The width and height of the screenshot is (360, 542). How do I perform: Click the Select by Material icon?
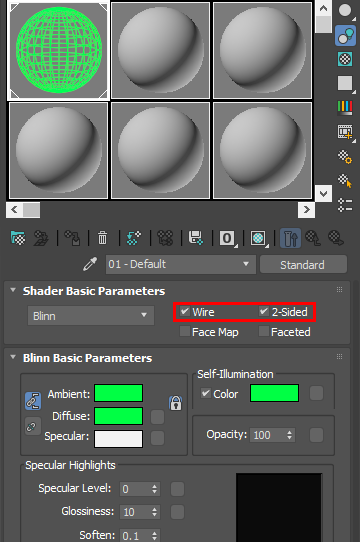point(345,180)
